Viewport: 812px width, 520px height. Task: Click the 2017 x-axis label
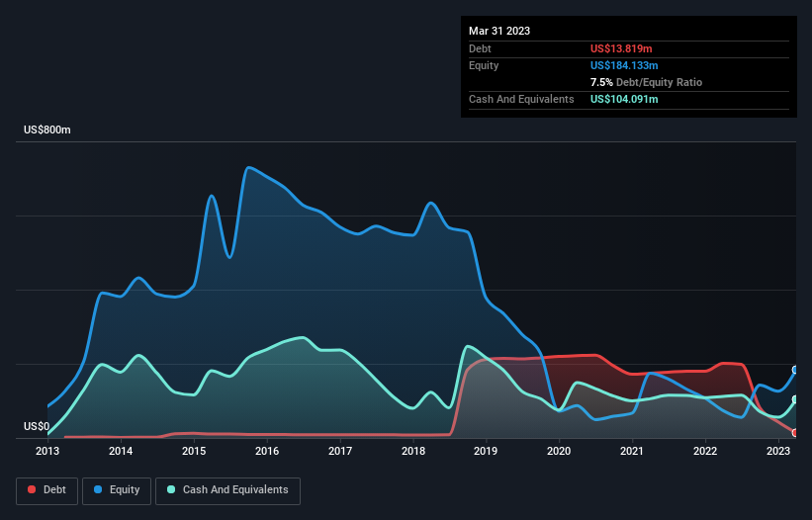(340, 451)
